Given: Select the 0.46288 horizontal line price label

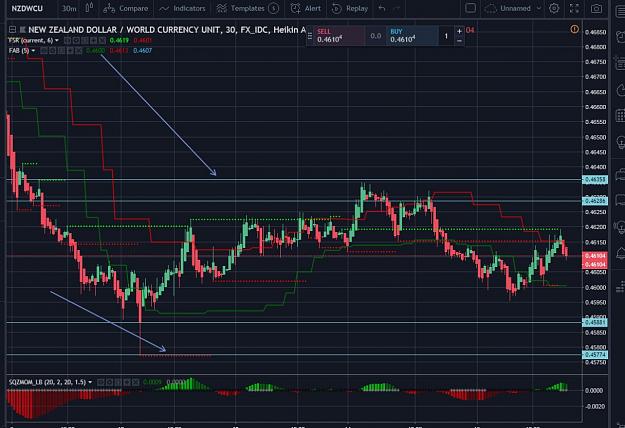Looking at the screenshot, I should point(595,201).
